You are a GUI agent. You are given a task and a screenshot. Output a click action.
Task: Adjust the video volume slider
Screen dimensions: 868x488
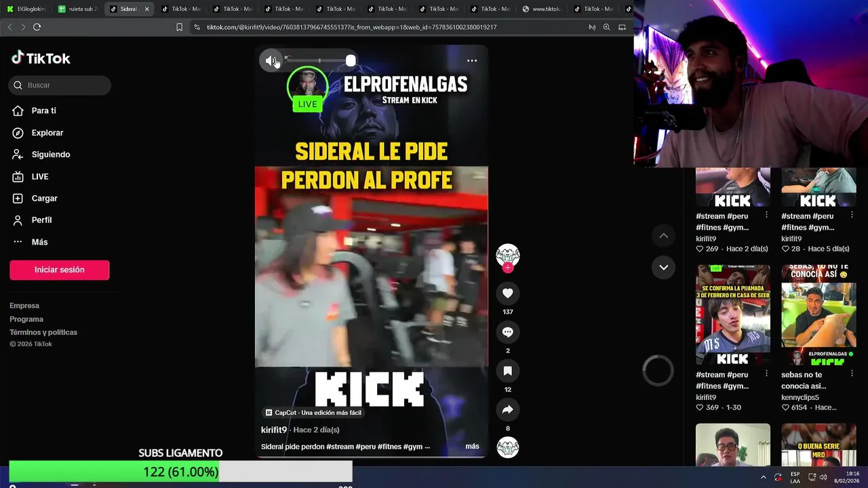coord(319,61)
